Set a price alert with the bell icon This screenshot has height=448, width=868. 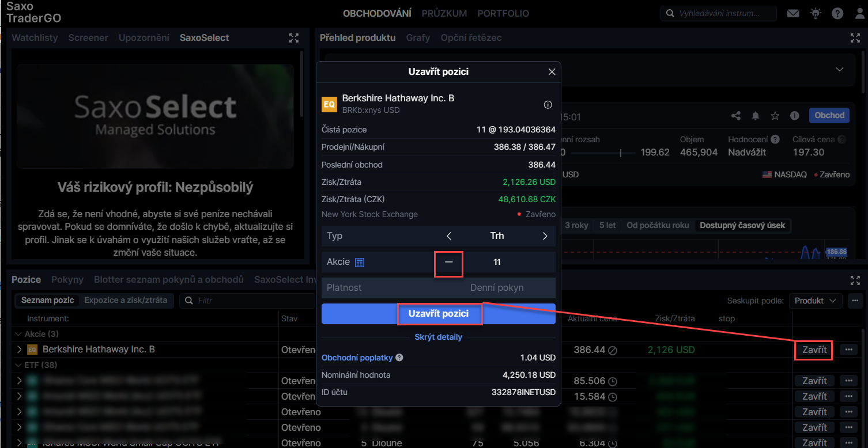[x=756, y=116]
